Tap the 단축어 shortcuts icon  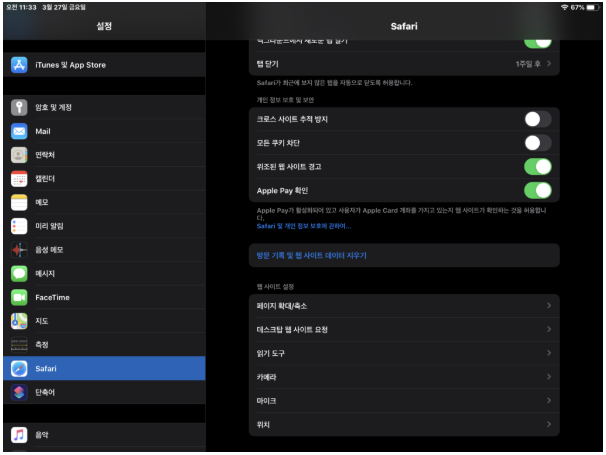point(19,392)
